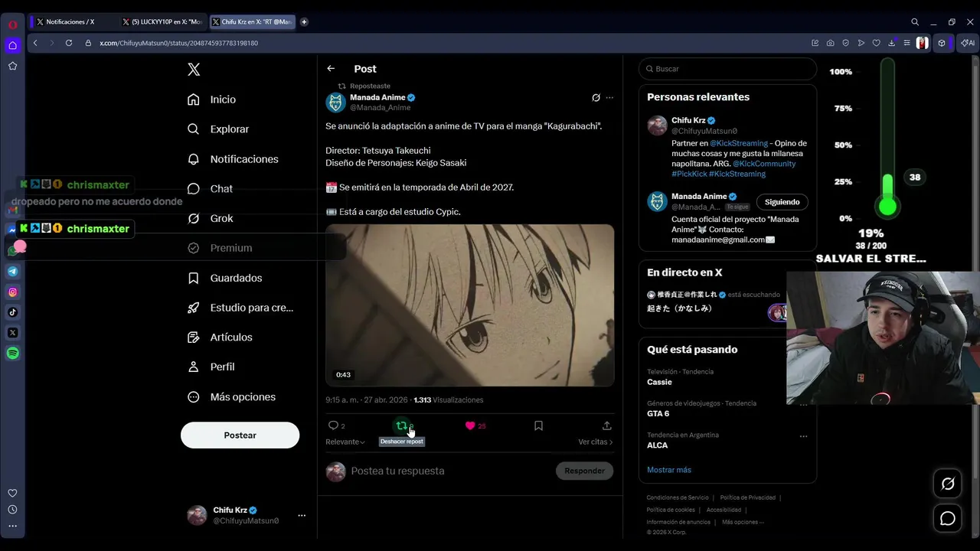
Task: Open Más opciones in left navigation
Action: (x=231, y=396)
